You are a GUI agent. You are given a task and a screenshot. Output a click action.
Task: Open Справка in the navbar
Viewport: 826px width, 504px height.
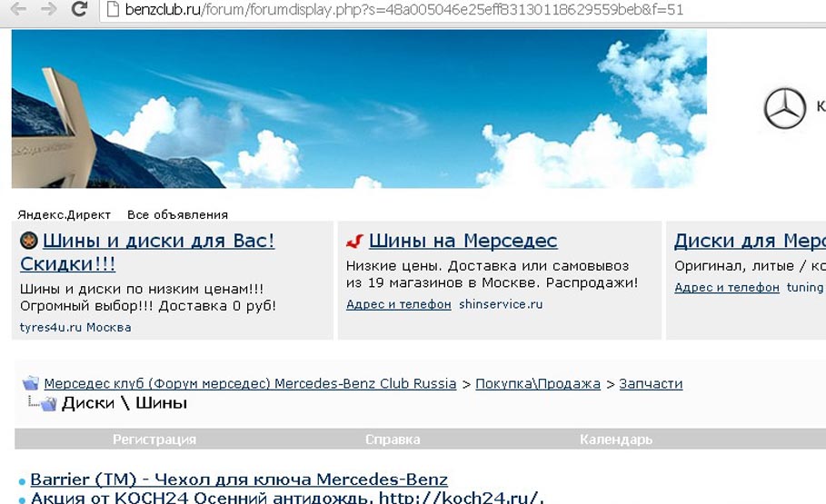[x=393, y=440]
